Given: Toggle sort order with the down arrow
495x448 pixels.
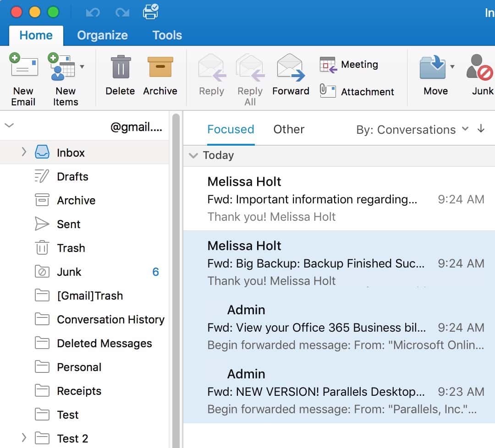Looking at the screenshot, I should tap(481, 129).
